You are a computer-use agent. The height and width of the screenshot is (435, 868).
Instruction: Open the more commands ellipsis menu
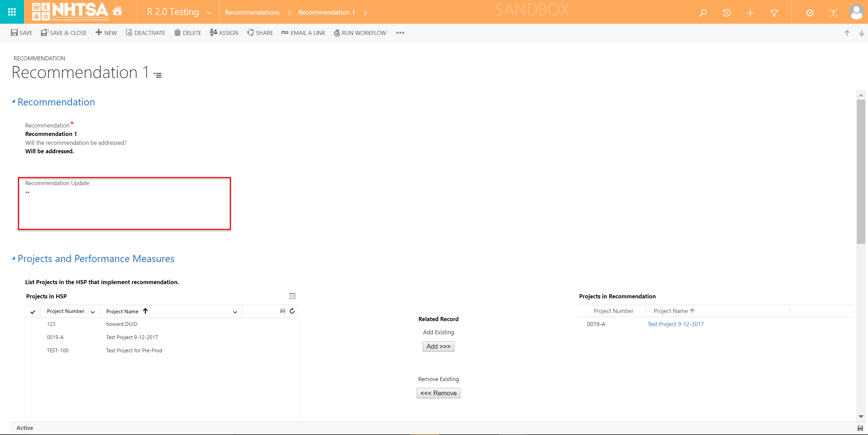click(x=400, y=33)
